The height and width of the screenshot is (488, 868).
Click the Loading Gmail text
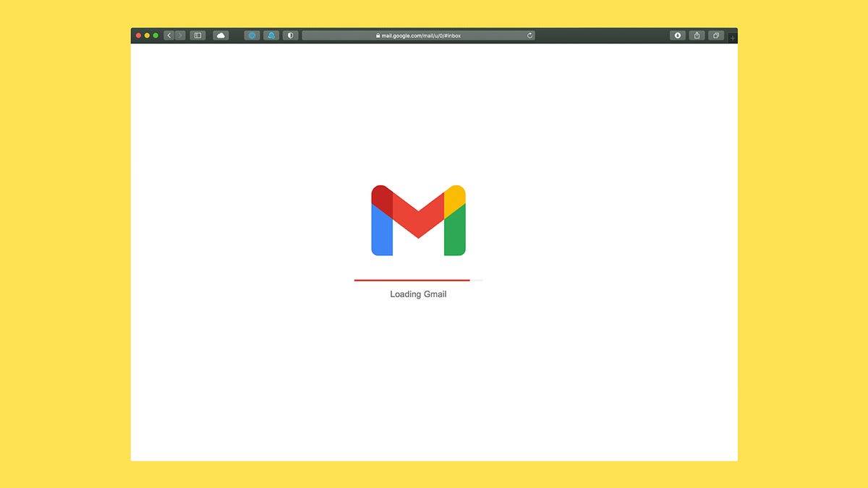[x=418, y=294]
